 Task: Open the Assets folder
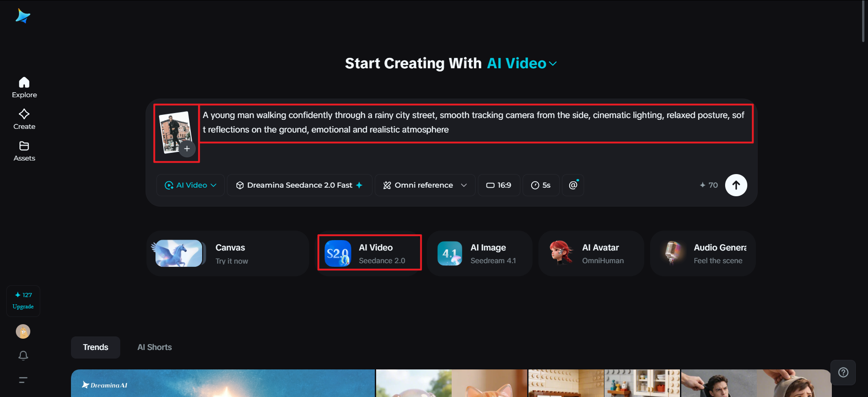click(x=24, y=151)
